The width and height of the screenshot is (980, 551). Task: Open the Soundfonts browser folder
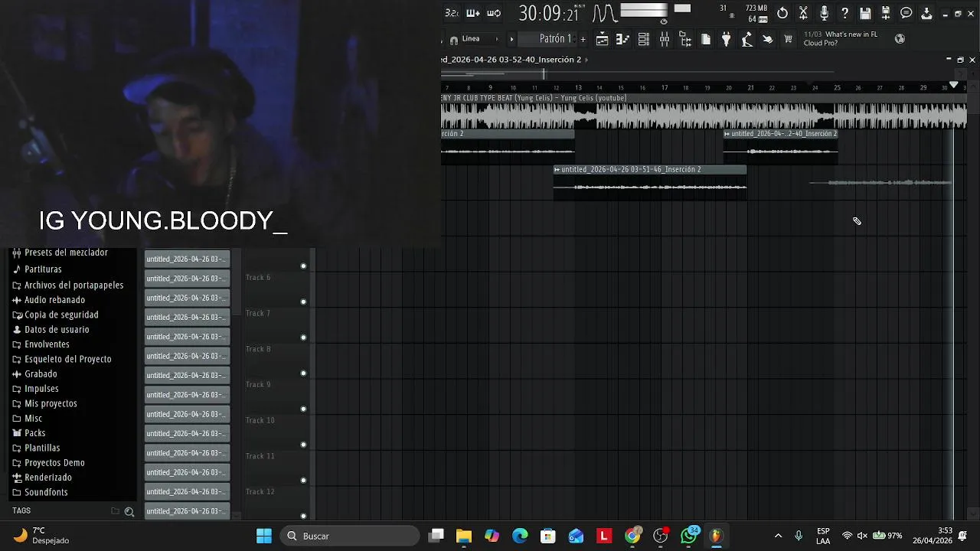click(46, 492)
